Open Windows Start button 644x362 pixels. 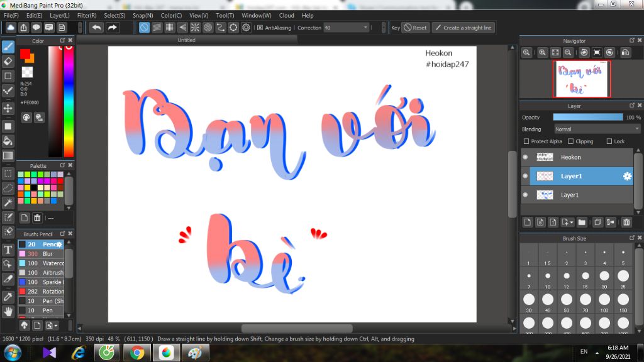(12, 353)
